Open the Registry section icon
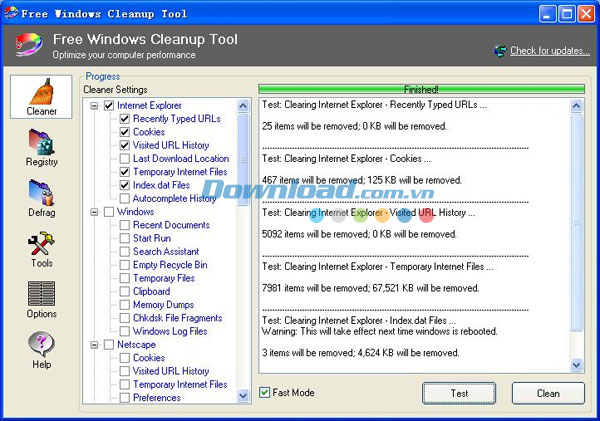Screen dimensions: 600x421 pos(41,142)
